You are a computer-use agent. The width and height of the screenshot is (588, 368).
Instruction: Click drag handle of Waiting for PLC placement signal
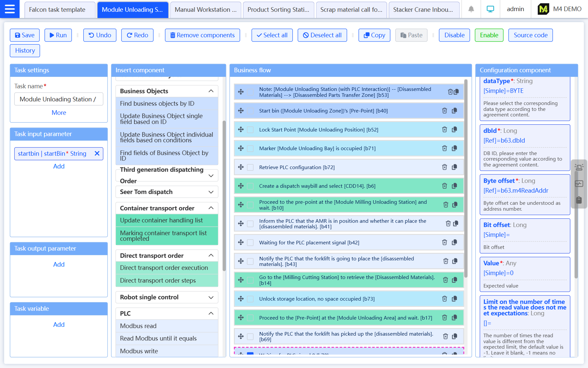click(x=241, y=242)
